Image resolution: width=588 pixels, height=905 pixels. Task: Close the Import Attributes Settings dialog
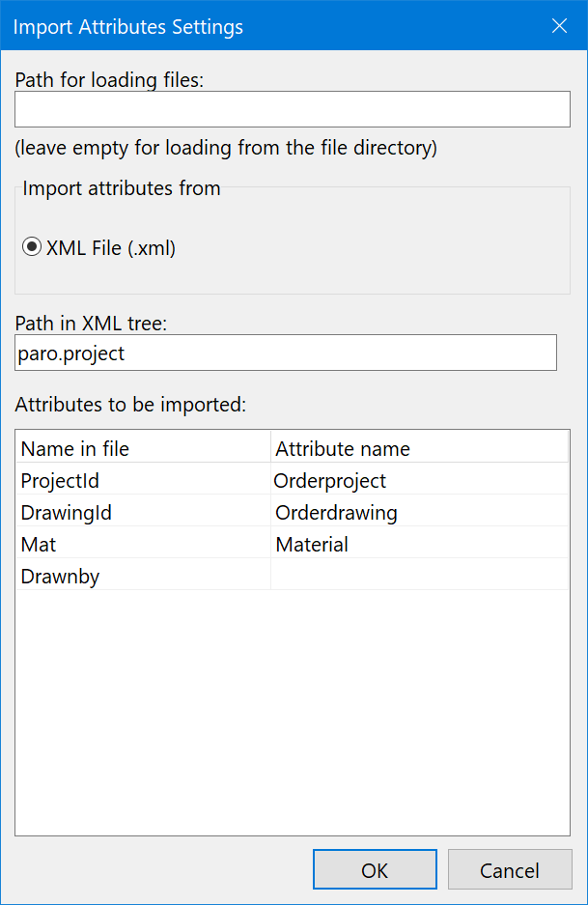point(559,26)
